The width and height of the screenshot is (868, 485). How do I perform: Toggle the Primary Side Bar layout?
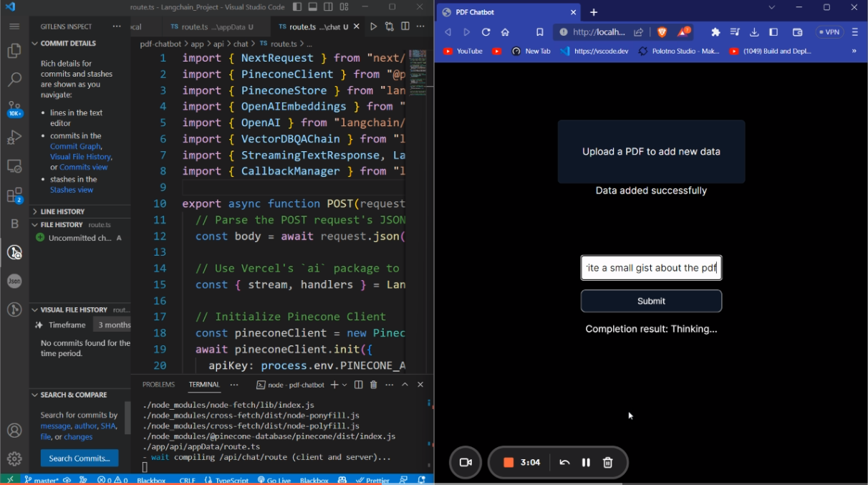[298, 7]
